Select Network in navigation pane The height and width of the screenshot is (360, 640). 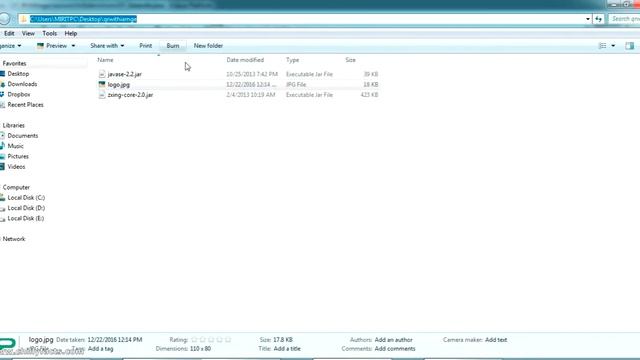(14, 239)
